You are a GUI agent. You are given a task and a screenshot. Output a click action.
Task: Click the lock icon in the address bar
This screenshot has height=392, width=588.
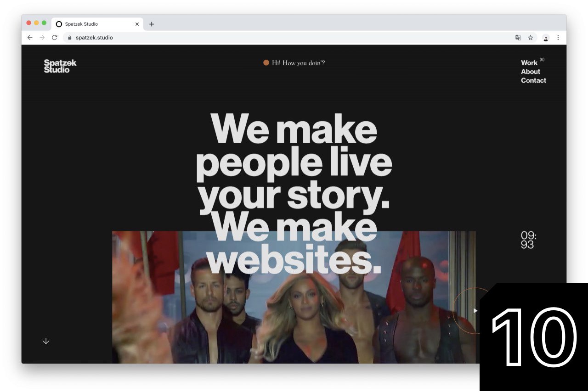[x=70, y=38]
